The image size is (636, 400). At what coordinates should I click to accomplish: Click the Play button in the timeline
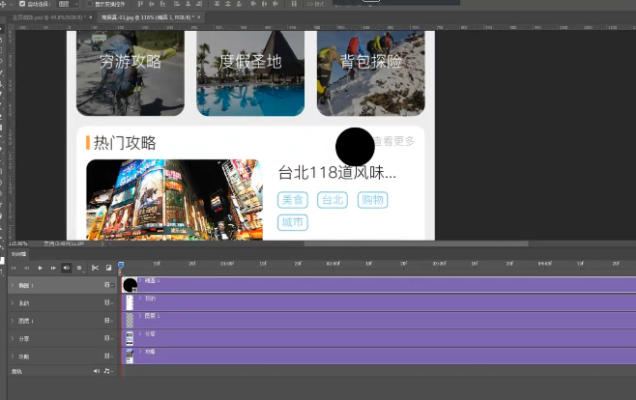coord(39,268)
